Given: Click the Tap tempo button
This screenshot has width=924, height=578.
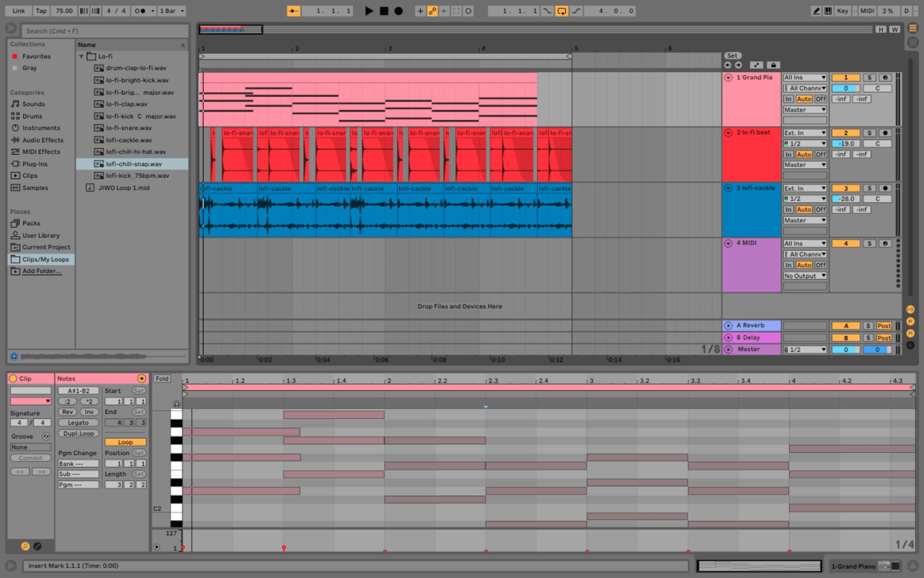Looking at the screenshot, I should tap(41, 11).
